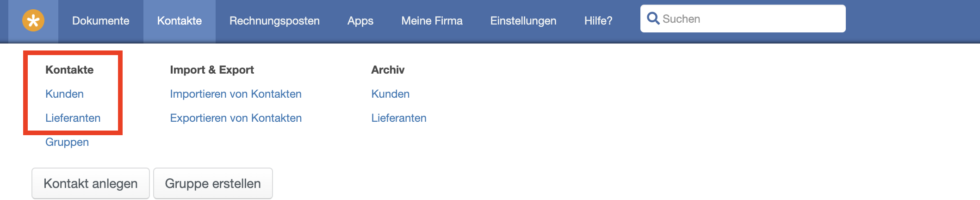
Task: Click the Import & Export section heading
Action: (x=212, y=70)
